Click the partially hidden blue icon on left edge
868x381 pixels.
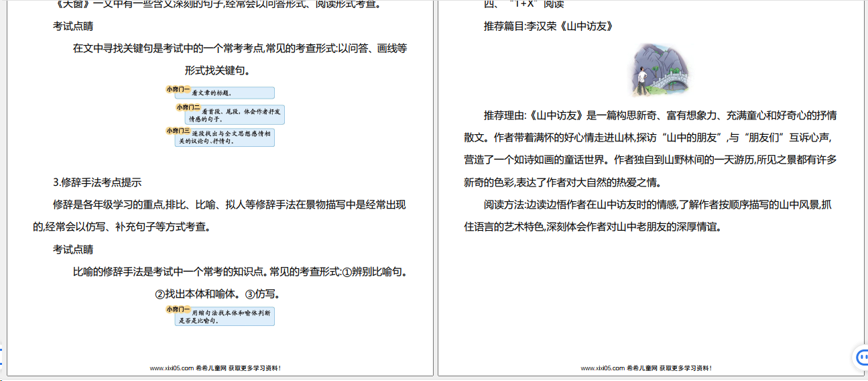1,356
